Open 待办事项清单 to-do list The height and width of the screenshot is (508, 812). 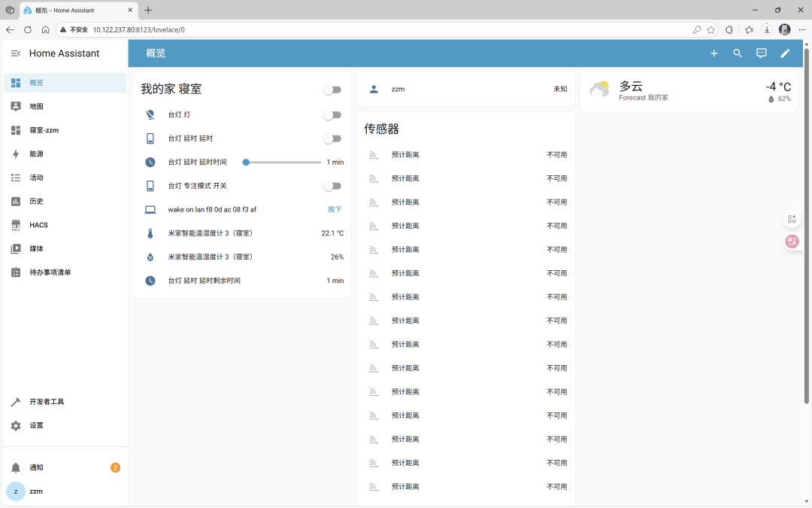tap(65, 272)
